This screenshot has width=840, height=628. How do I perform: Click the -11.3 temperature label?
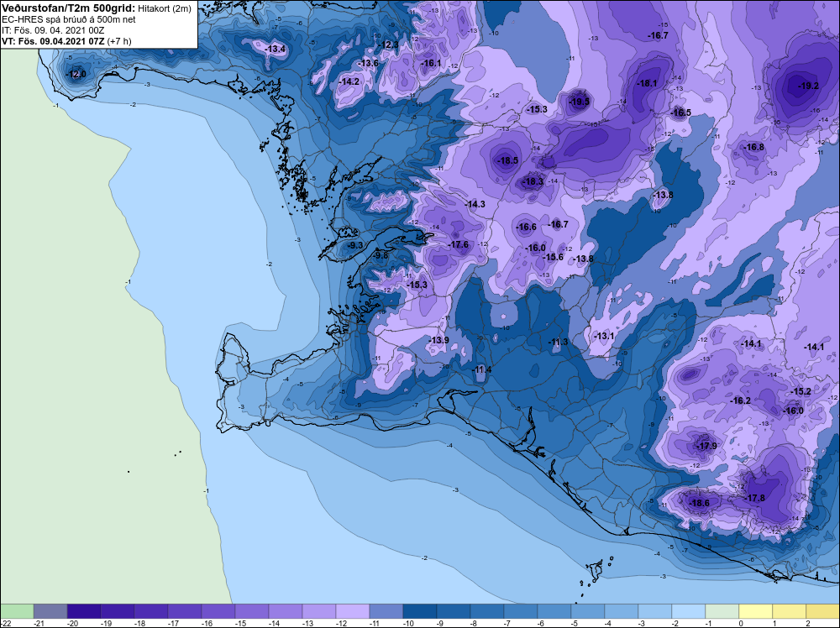(558, 342)
